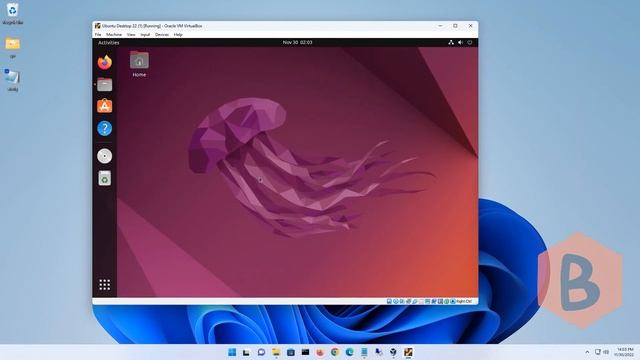
Task: Expand the hidden system tray icons
Action: pyautogui.click(x=587, y=352)
